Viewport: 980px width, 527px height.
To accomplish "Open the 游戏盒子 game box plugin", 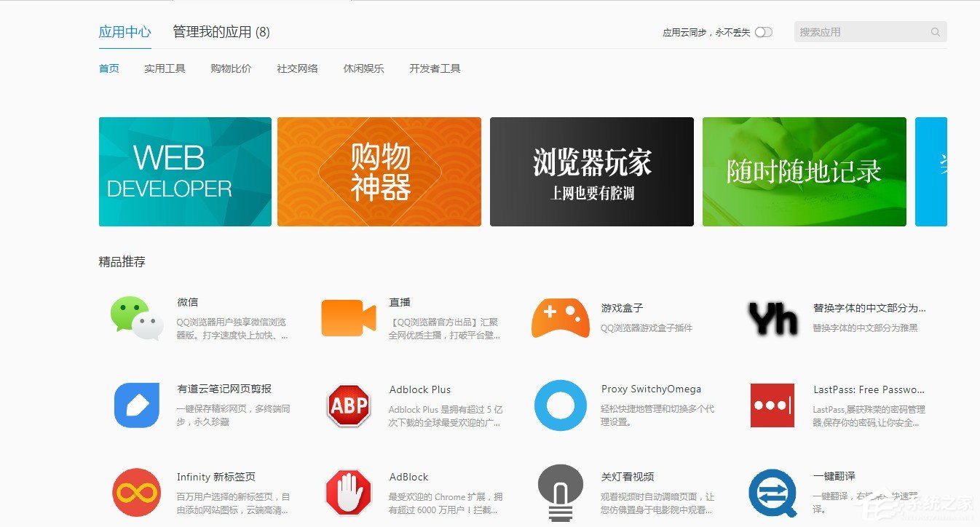I will tap(559, 317).
